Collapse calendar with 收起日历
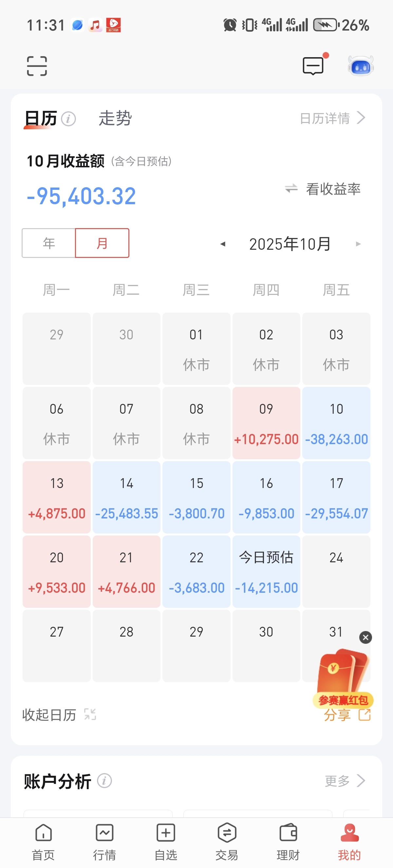Image resolution: width=393 pixels, height=868 pixels. point(59,715)
